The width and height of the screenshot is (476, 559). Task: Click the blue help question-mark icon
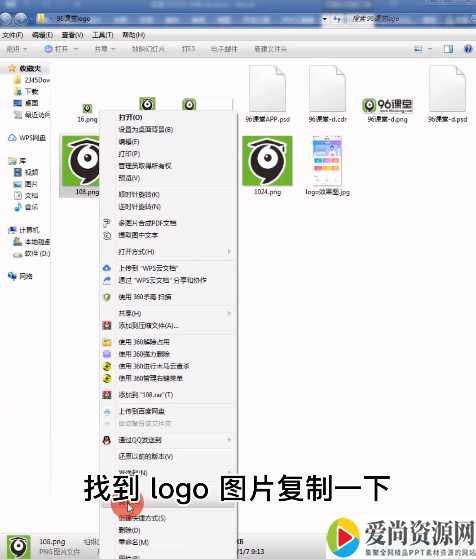(468, 49)
